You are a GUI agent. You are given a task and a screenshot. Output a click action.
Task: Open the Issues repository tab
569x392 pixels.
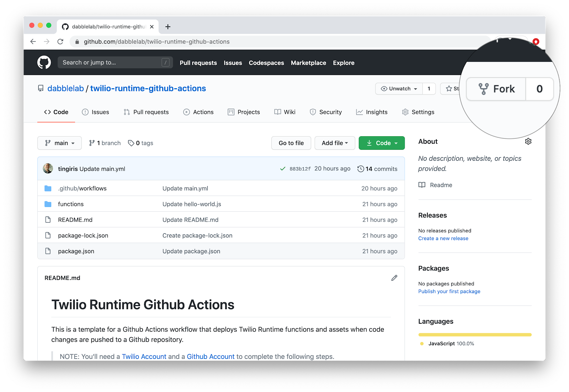pyautogui.click(x=95, y=112)
